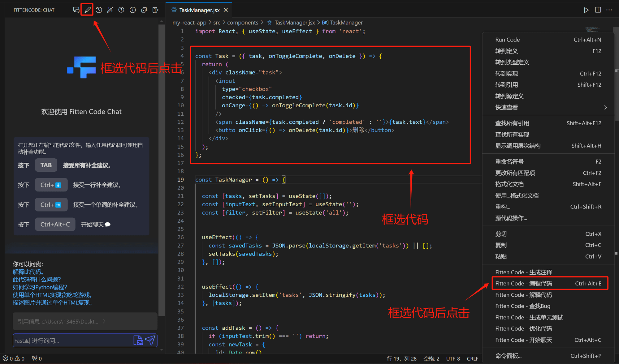Click src breadcrumb segment
The image size is (619, 364).
[x=217, y=23]
